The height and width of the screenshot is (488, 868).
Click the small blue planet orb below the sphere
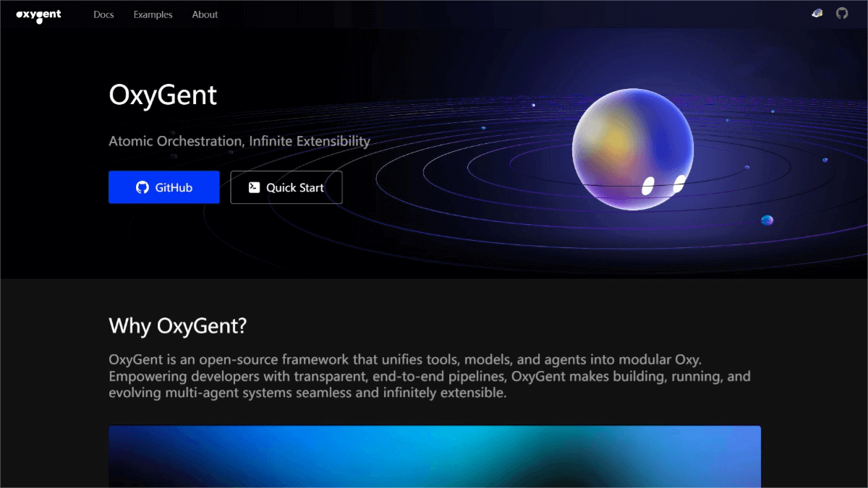767,220
